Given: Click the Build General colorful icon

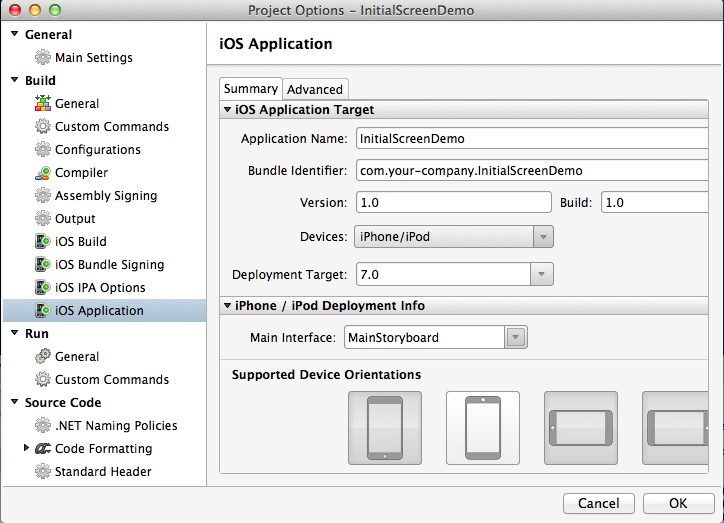Looking at the screenshot, I should [x=43, y=104].
